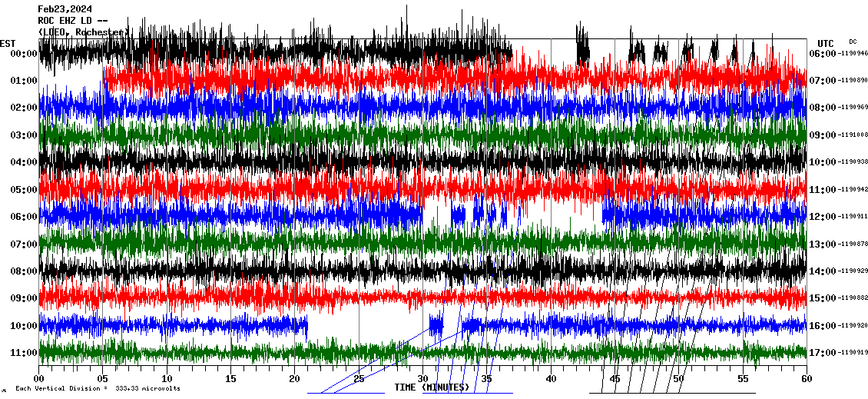Select DC offset value -1190878

[x=852, y=244]
